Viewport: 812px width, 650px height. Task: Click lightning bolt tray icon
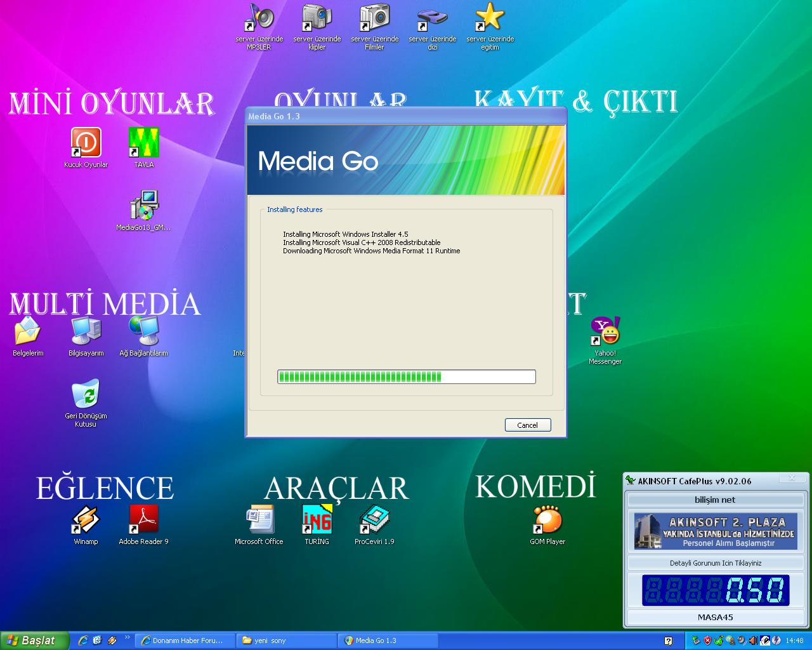tap(776, 640)
